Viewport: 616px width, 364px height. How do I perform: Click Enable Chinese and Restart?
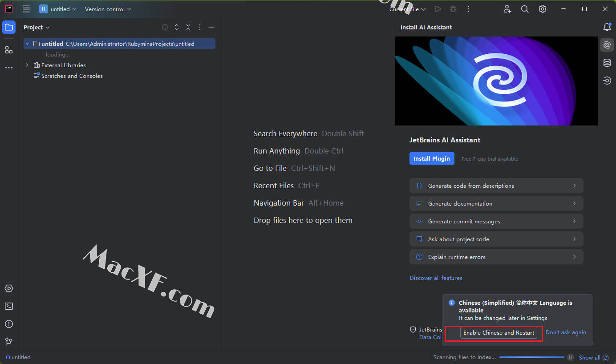[x=498, y=332]
